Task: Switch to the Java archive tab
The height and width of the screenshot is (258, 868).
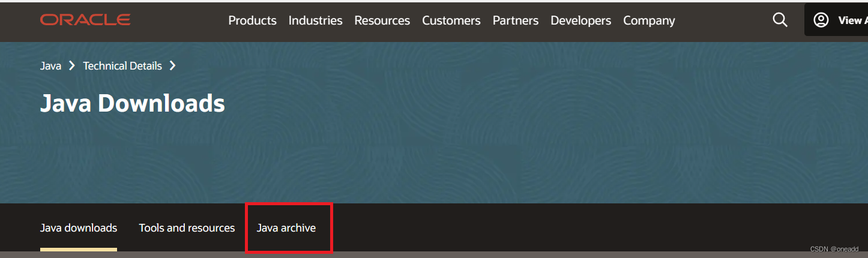Action: pos(286,228)
